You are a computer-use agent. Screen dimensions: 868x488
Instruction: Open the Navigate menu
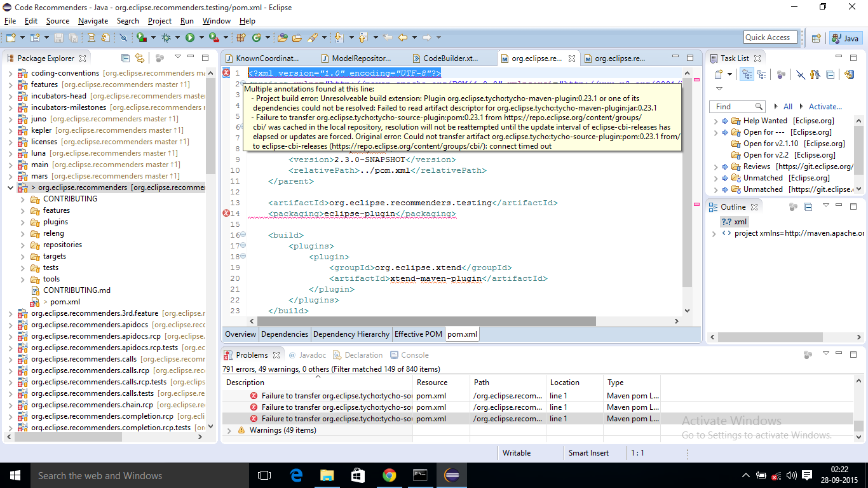point(93,21)
